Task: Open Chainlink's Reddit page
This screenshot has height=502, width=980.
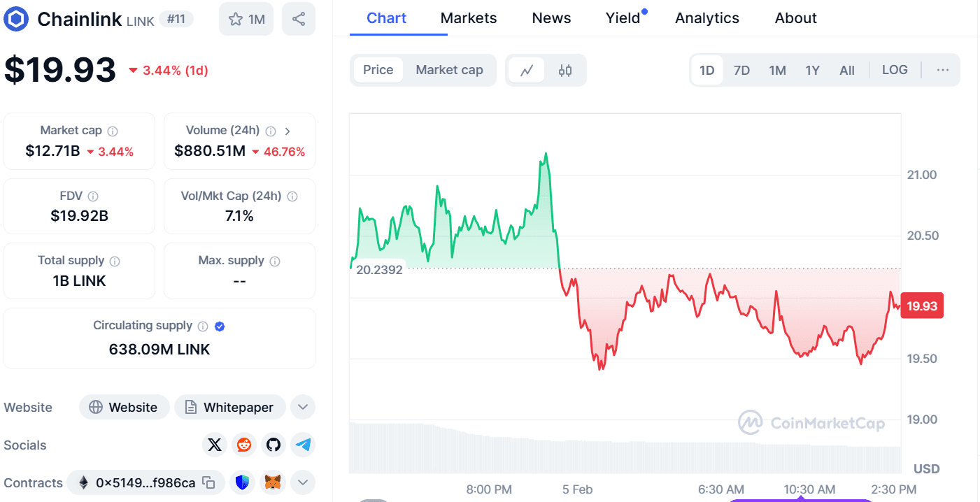Action: click(x=243, y=445)
